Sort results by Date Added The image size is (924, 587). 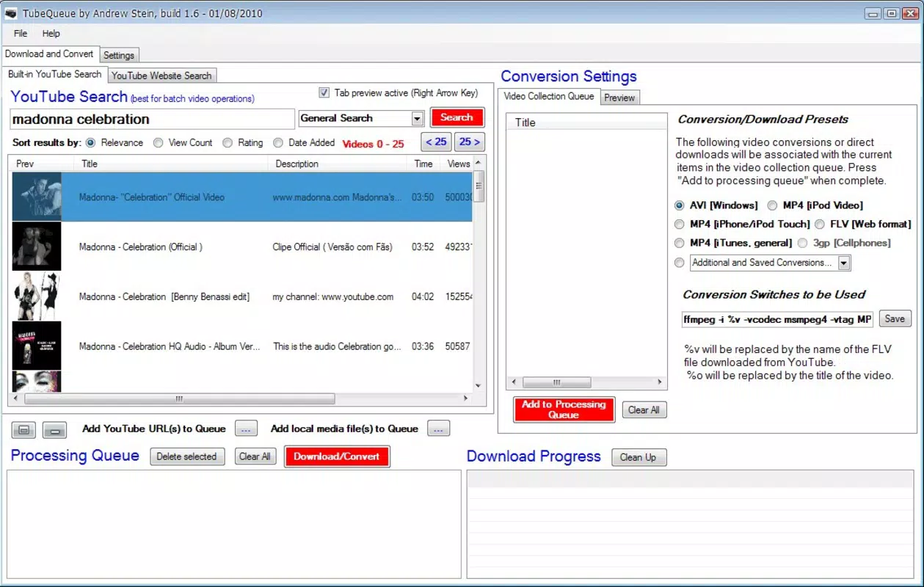click(x=277, y=143)
